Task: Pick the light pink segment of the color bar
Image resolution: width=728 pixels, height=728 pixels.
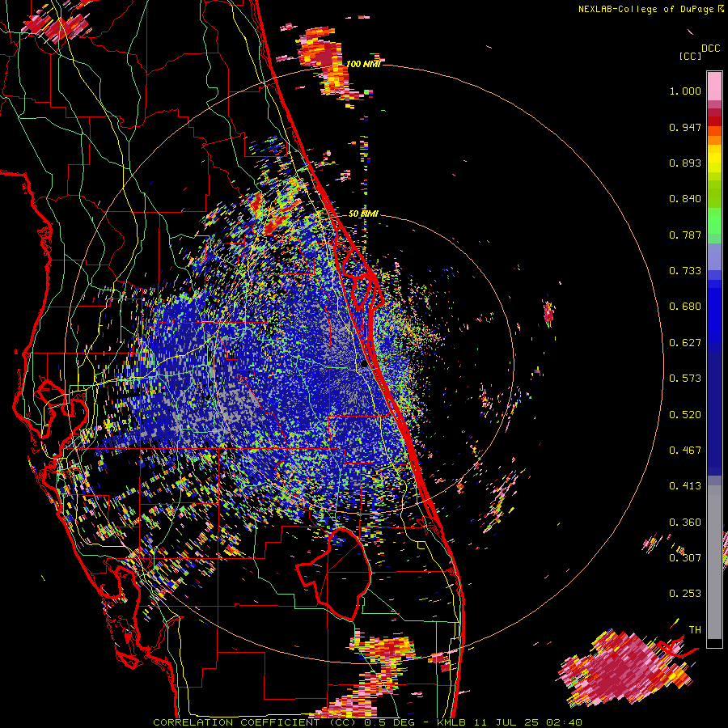Action: [x=714, y=87]
